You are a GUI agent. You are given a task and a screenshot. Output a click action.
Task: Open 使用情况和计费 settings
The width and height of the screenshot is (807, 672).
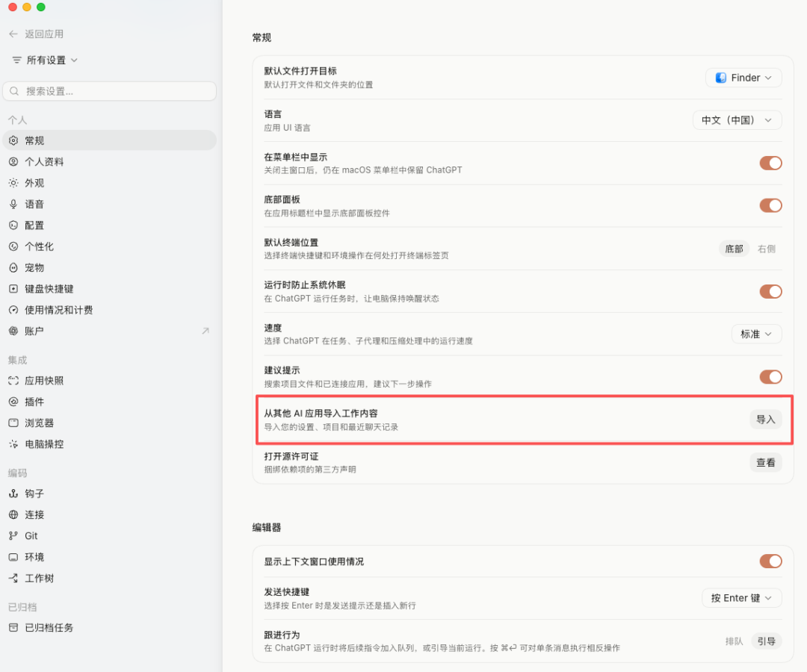tap(109, 310)
